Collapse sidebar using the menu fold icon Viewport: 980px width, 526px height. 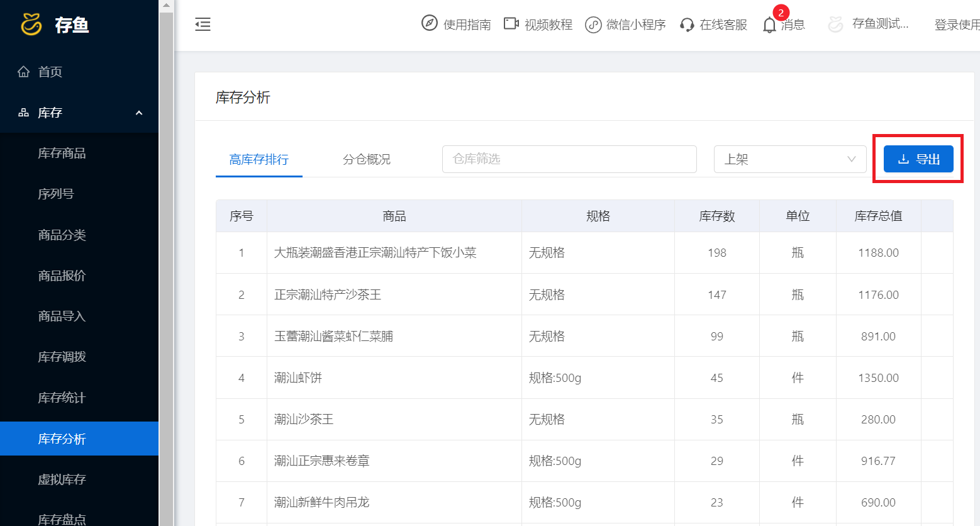pyautogui.click(x=203, y=25)
